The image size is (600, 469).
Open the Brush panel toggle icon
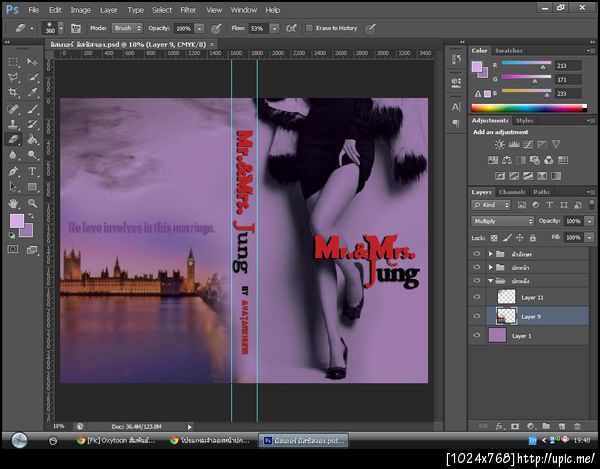pos(76,28)
